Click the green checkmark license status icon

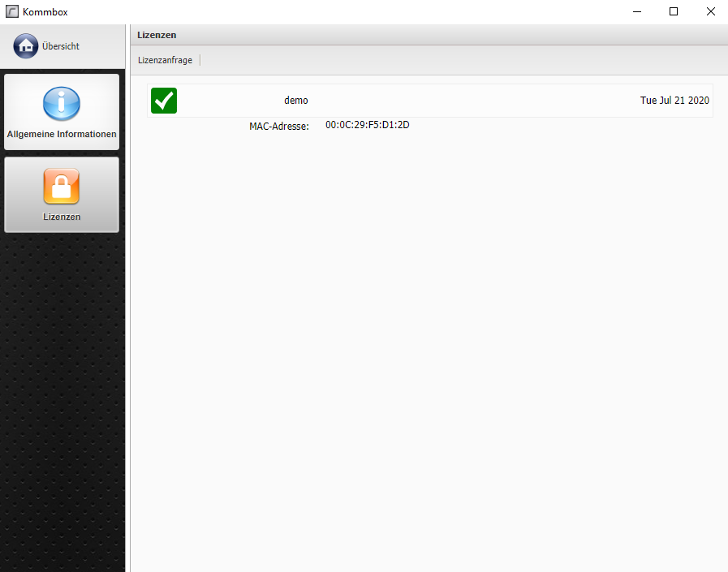tap(164, 101)
